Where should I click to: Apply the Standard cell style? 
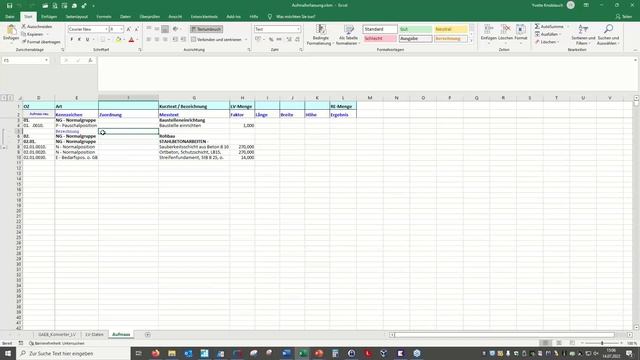pyautogui.click(x=380, y=29)
